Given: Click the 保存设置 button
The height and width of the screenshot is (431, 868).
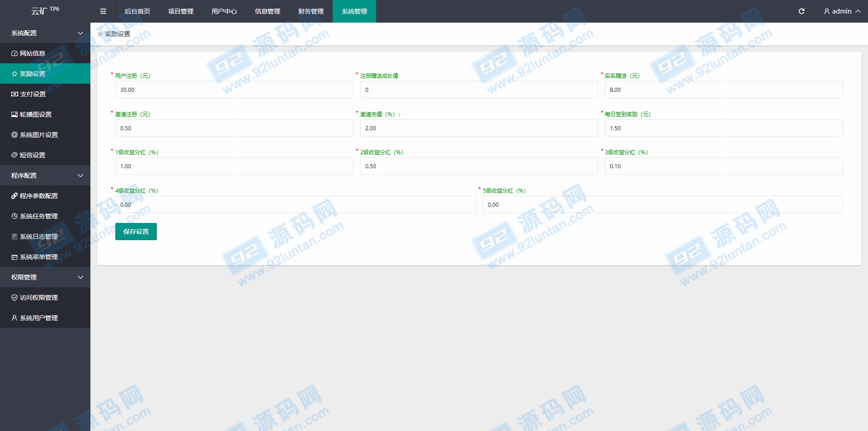Looking at the screenshot, I should point(136,232).
